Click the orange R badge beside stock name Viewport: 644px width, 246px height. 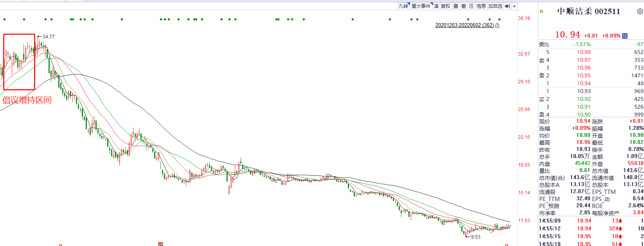point(541,12)
